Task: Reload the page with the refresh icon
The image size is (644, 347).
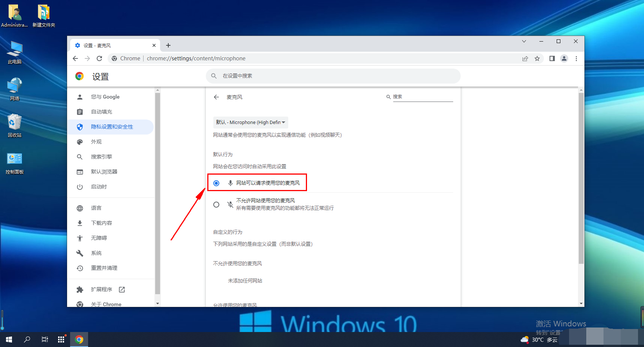Action: click(x=99, y=58)
